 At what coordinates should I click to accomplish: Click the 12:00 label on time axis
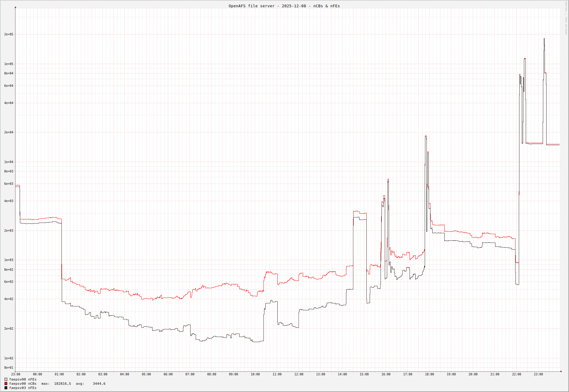coord(299,374)
